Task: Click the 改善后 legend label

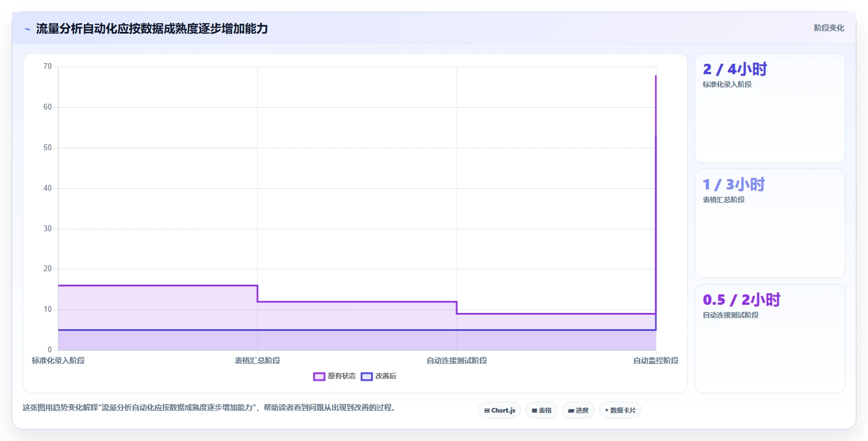Action: click(x=386, y=376)
